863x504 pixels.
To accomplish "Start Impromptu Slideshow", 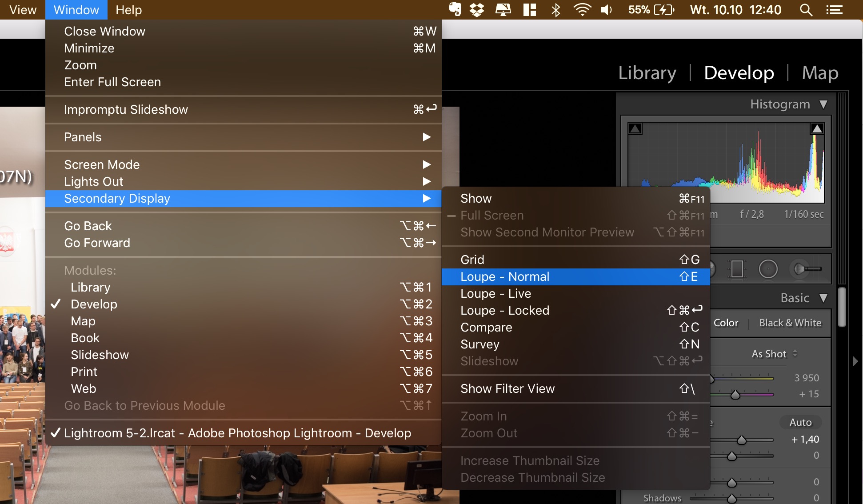I will pos(244,109).
